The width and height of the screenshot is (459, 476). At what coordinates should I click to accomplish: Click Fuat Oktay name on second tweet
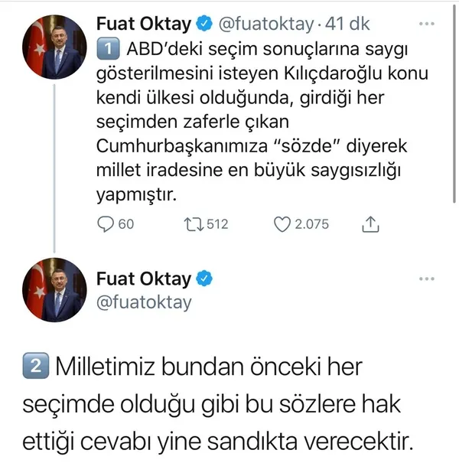(145, 279)
